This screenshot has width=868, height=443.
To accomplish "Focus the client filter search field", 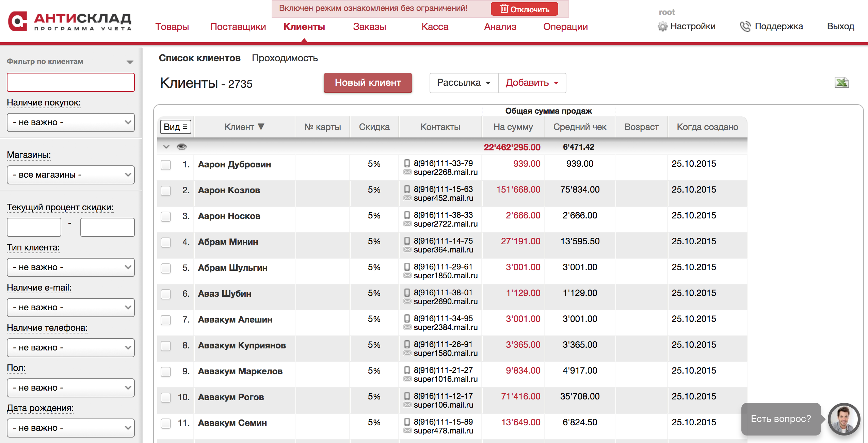I will [x=71, y=82].
